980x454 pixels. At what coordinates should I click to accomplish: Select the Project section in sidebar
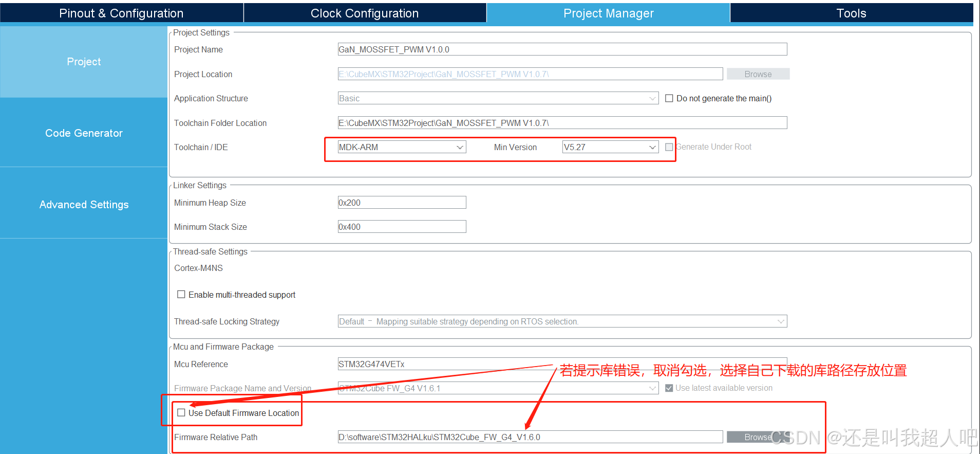(84, 62)
